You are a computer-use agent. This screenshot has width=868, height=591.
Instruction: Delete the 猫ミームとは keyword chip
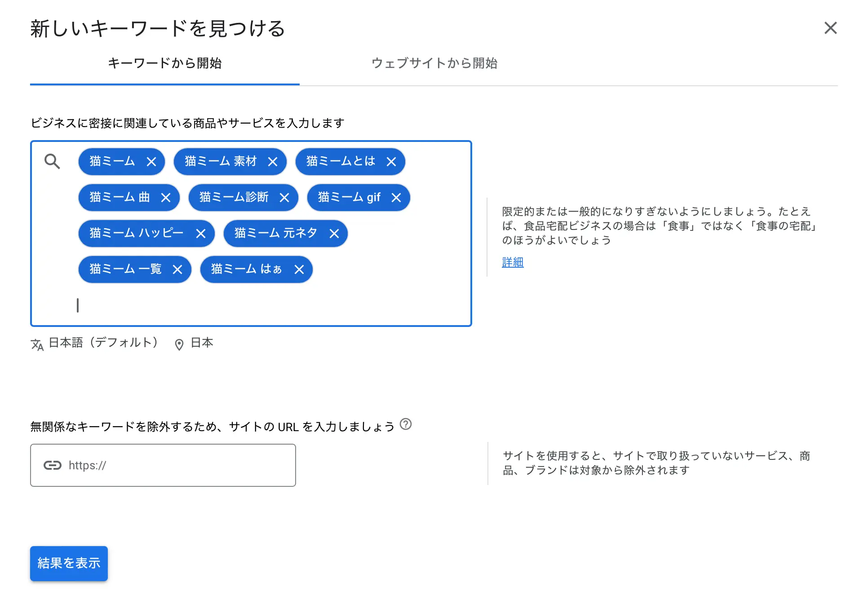[391, 162]
